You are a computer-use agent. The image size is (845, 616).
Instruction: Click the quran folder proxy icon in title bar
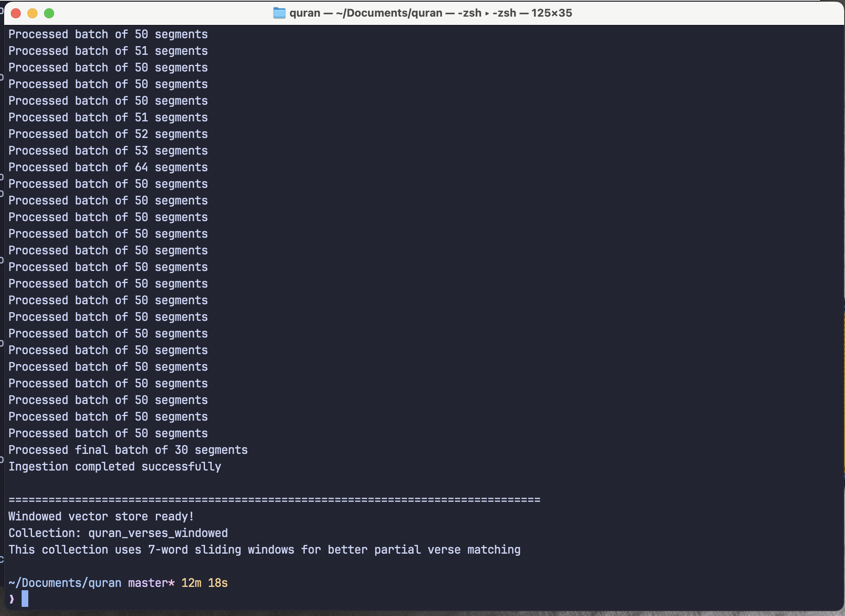click(279, 13)
